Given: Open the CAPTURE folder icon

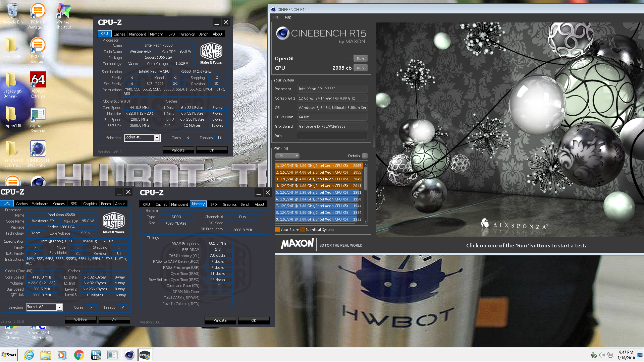Looking at the screenshot, I should click(13, 47).
